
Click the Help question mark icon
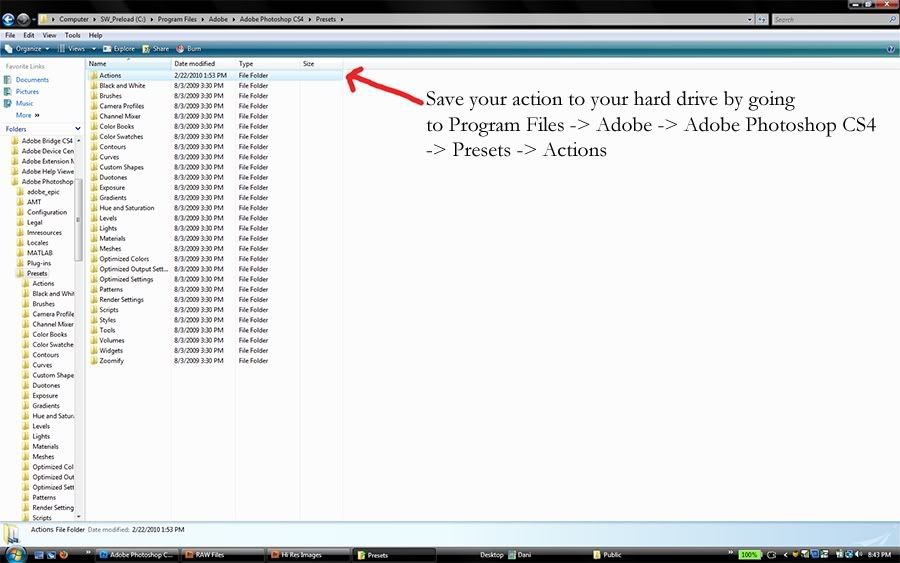(x=890, y=48)
